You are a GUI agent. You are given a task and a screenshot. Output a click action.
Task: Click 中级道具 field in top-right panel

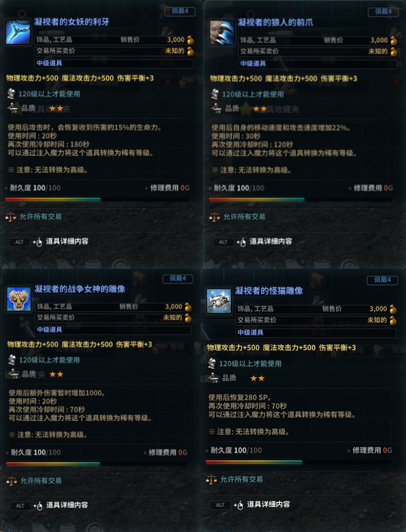tap(317, 64)
